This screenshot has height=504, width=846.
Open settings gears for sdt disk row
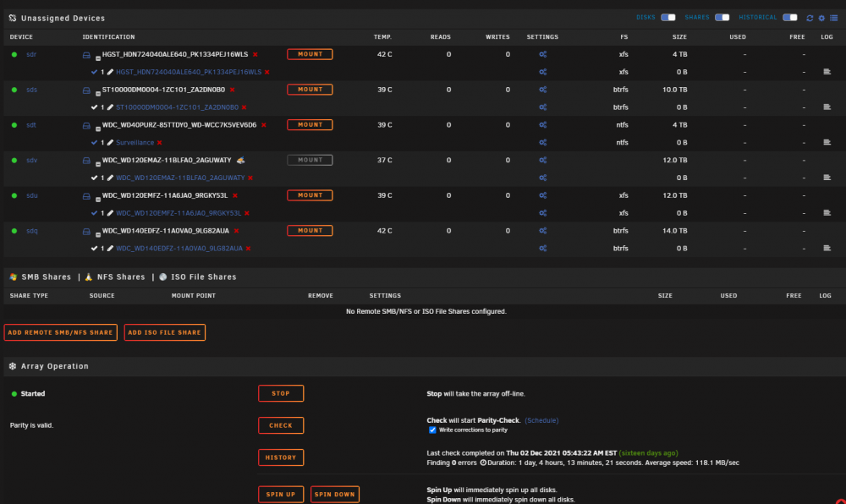[x=543, y=124]
